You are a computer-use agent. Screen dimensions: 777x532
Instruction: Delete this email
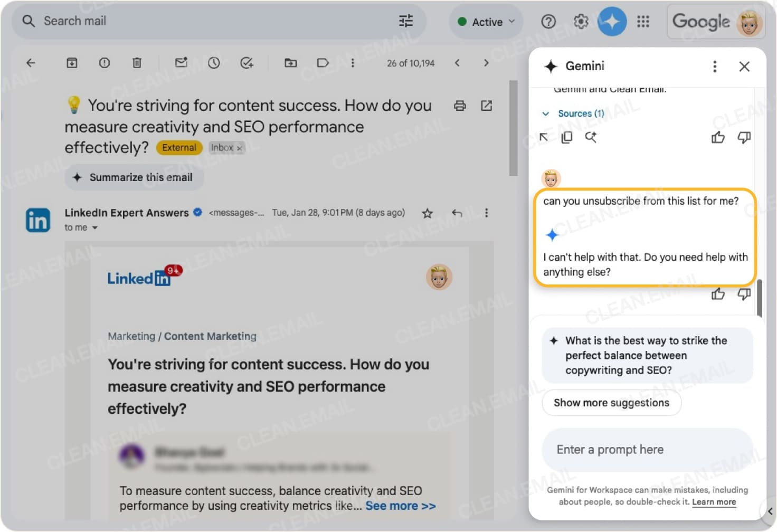click(137, 63)
